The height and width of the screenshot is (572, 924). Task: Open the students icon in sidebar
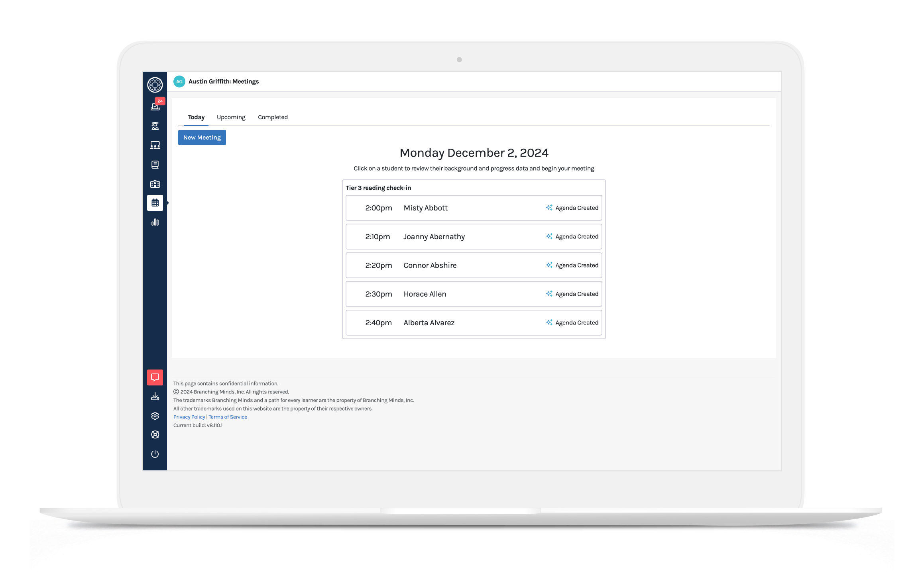pos(155,126)
